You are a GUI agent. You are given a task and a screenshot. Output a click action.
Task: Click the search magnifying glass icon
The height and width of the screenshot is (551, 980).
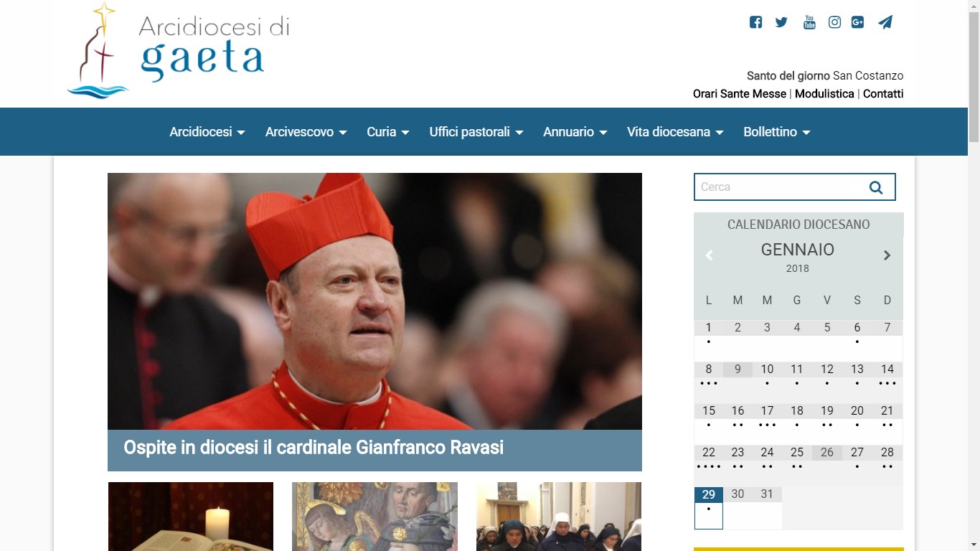click(875, 187)
